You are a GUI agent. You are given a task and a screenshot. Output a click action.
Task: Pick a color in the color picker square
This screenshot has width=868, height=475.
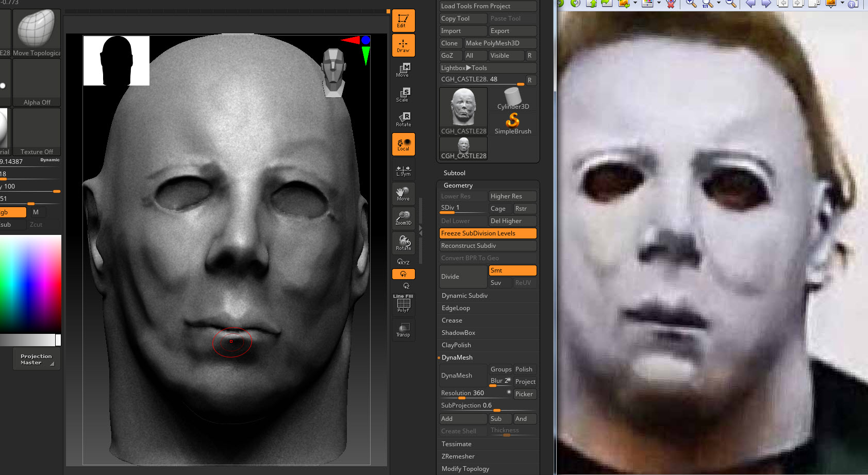click(30, 284)
